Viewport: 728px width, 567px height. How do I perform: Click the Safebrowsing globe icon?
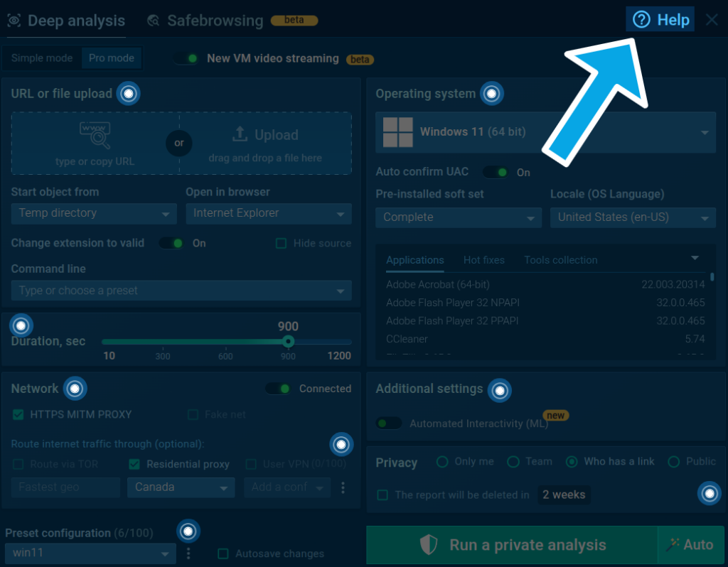pyautogui.click(x=154, y=21)
